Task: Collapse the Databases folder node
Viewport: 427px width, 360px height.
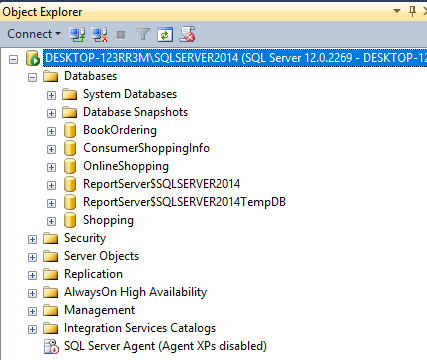Action: [32, 78]
